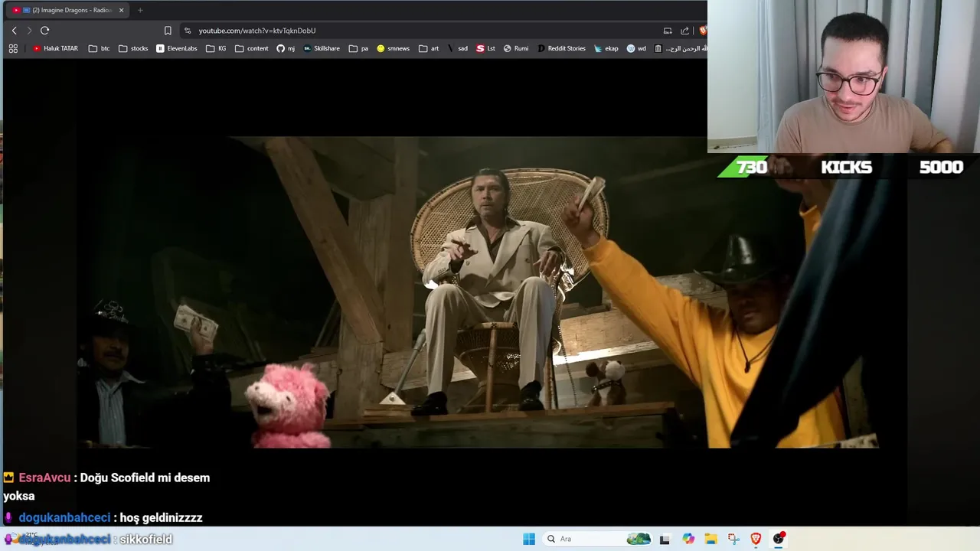The width and height of the screenshot is (980, 551).
Task: Expand the content bookmark folder
Action: point(252,48)
